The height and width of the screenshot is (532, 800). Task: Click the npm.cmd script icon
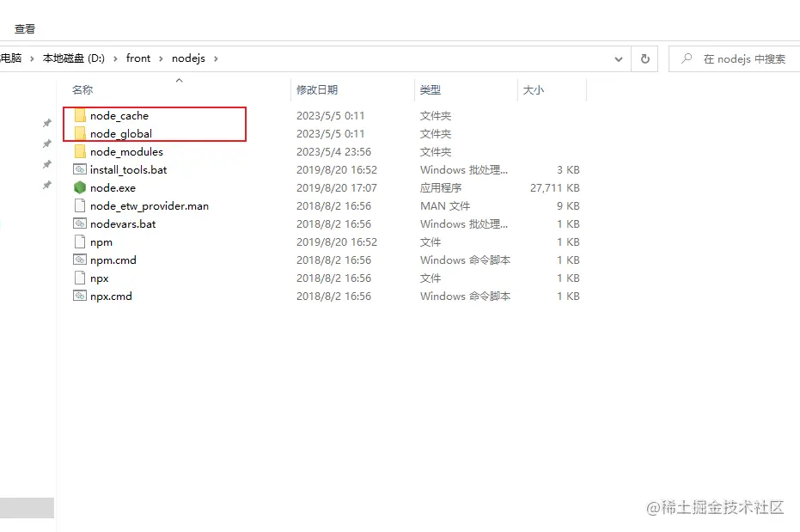click(80, 260)
